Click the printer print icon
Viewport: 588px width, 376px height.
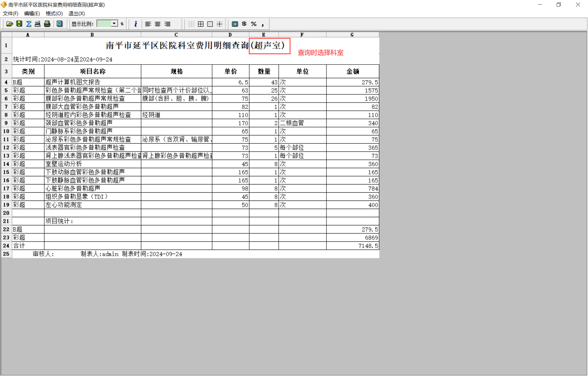pyautogui.click(x=47, y=24)
